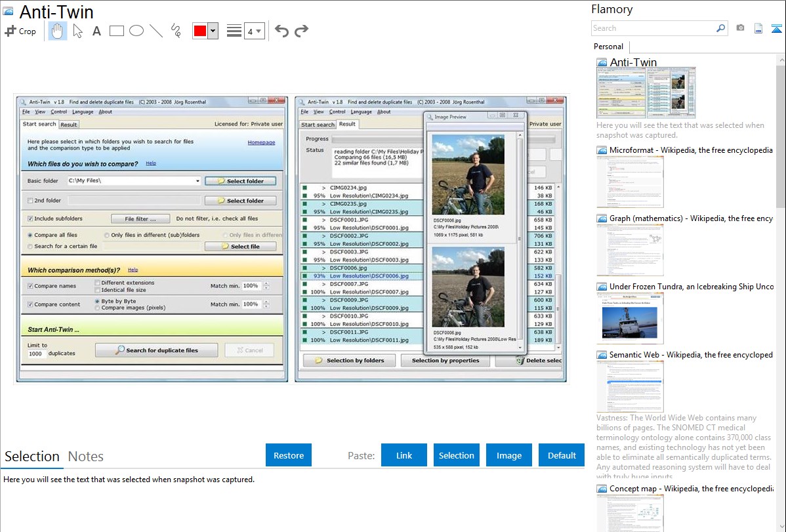Click the icon beside Concept map snapshot
786x532 pixels.
coord(602,489)
